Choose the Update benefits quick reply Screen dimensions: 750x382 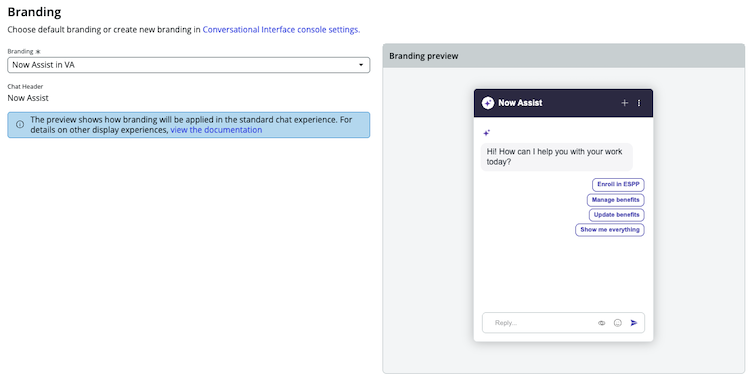617,215
